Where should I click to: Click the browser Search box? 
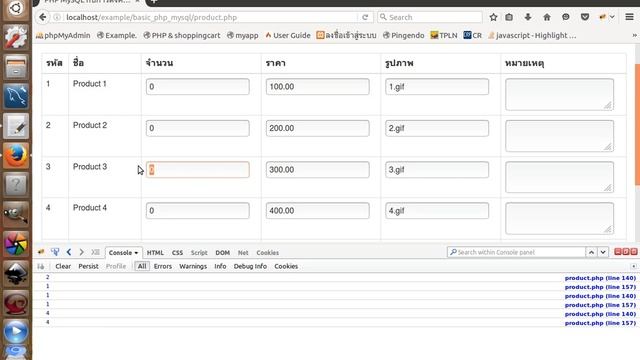430,17
